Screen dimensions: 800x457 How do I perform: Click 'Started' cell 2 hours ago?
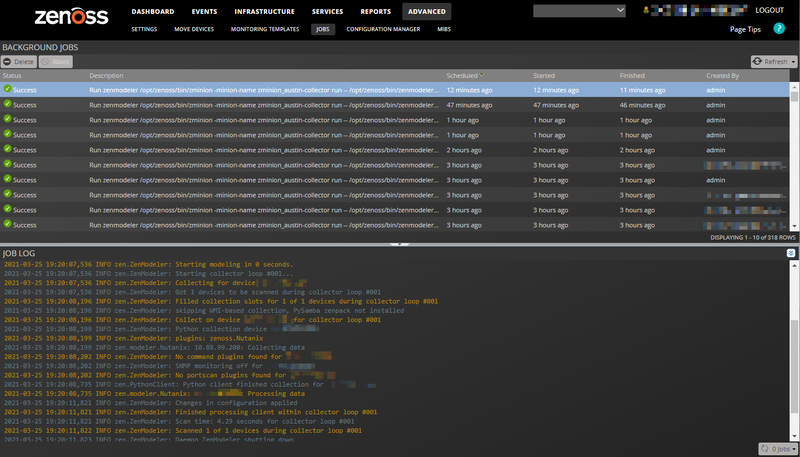point(551,150)
